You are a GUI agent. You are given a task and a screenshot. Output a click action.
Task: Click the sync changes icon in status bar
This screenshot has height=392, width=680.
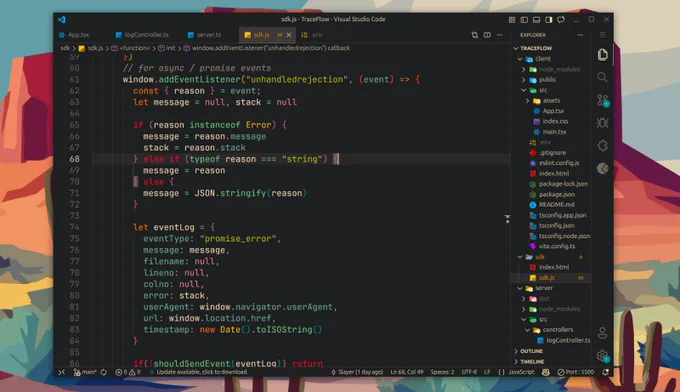[103, 372]
